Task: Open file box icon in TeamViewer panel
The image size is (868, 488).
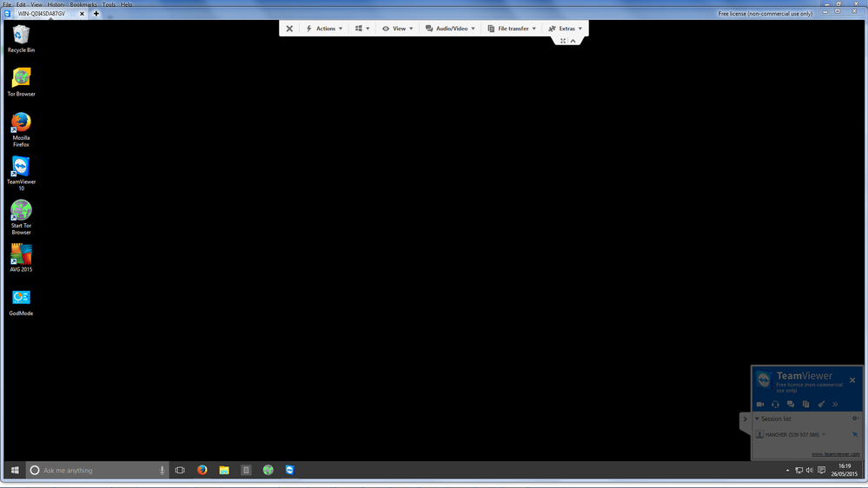Action: point(805,405)
